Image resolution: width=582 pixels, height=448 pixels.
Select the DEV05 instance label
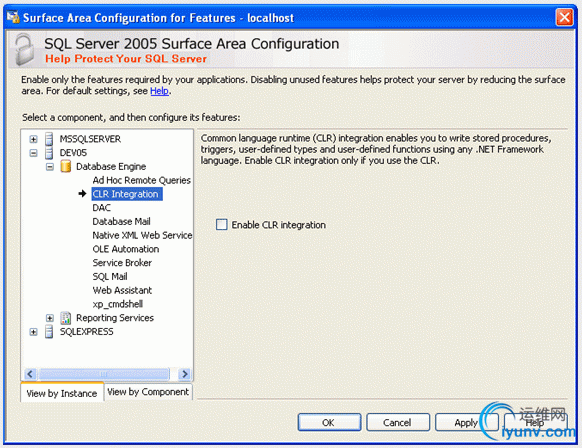(73, 153)
